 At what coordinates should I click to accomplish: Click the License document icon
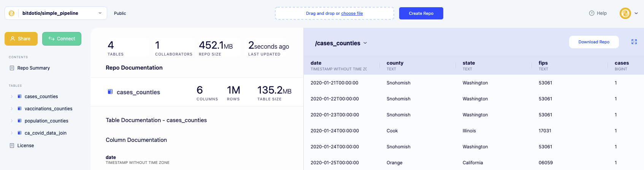12,146
